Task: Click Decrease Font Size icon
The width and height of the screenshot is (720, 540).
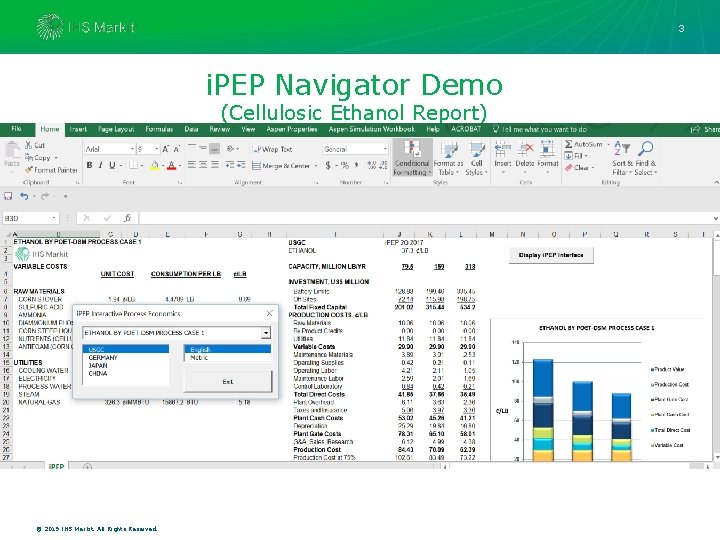Action: [176, 149]
